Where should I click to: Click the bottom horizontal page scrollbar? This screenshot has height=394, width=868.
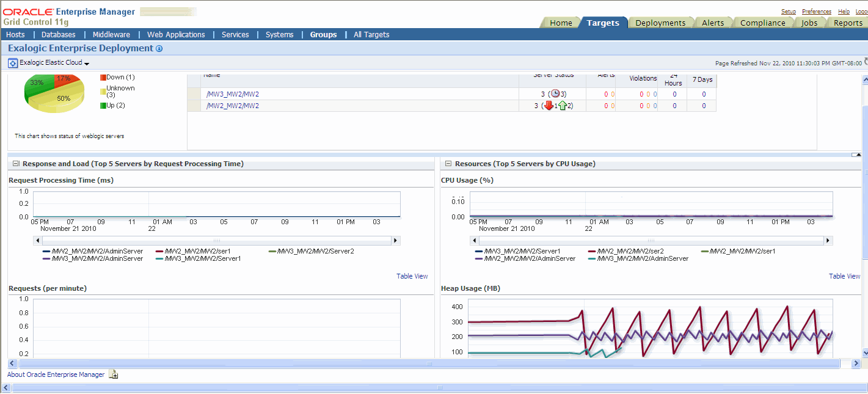pyautogui.click(x=430, y=363)
